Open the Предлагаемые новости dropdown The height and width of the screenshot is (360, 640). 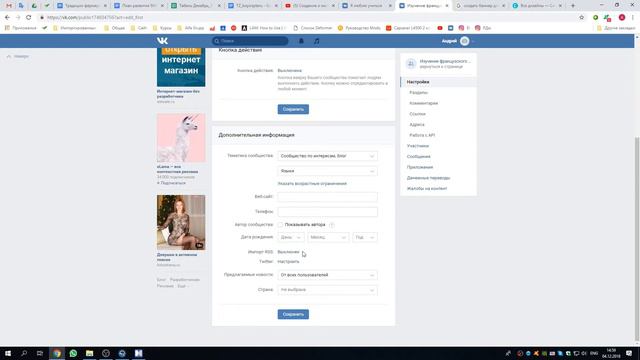pyautogui.click(x=327, y=275)
